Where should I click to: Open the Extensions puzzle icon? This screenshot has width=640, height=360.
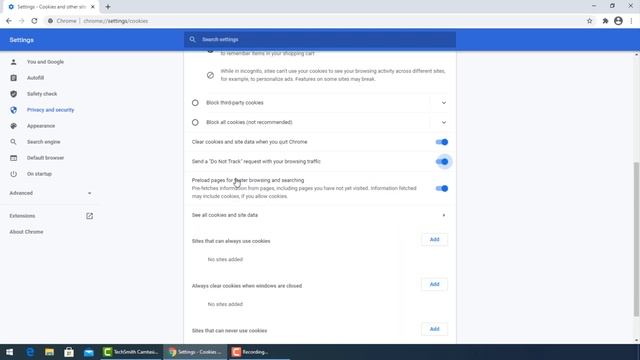click(605, 21)
